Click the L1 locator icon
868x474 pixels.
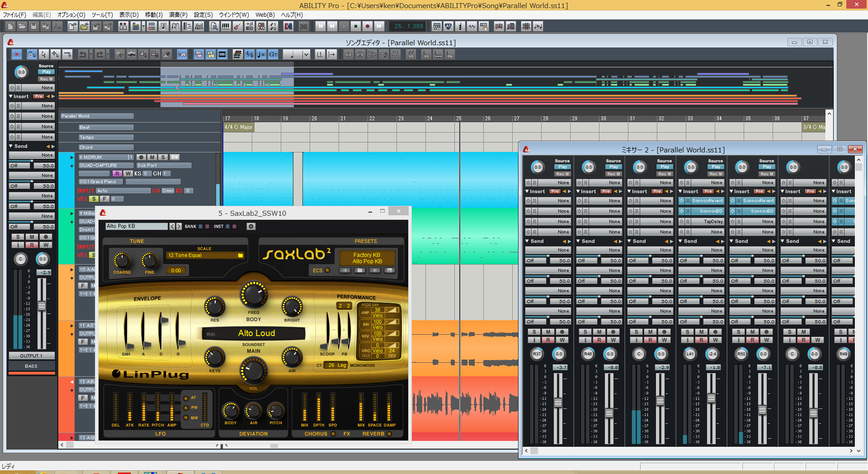pos(320,54)
